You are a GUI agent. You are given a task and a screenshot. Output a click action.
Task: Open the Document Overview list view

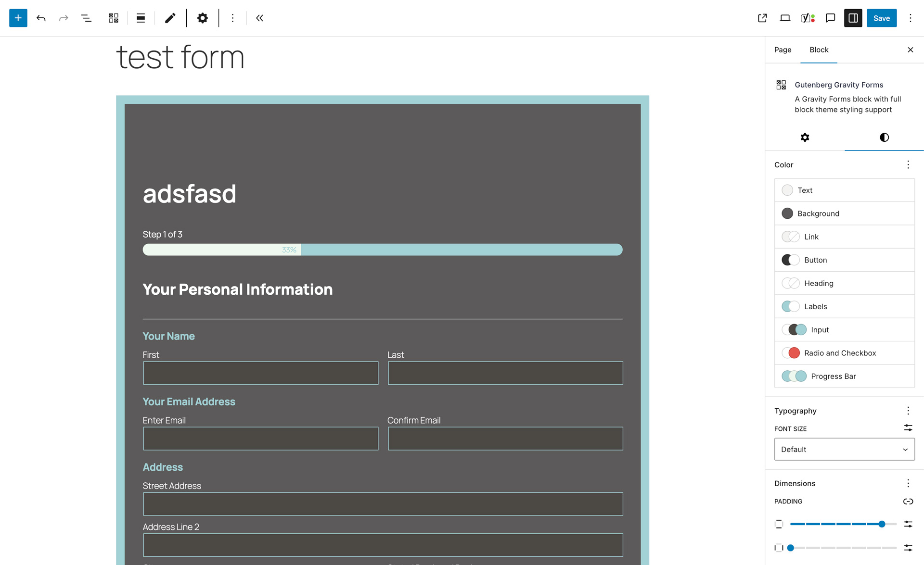86,18
